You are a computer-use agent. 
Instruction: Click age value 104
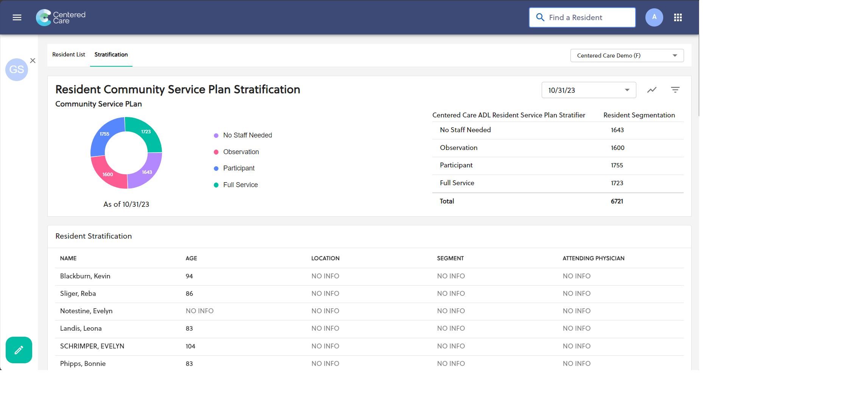pyautogui.click(x=190, y=346)
